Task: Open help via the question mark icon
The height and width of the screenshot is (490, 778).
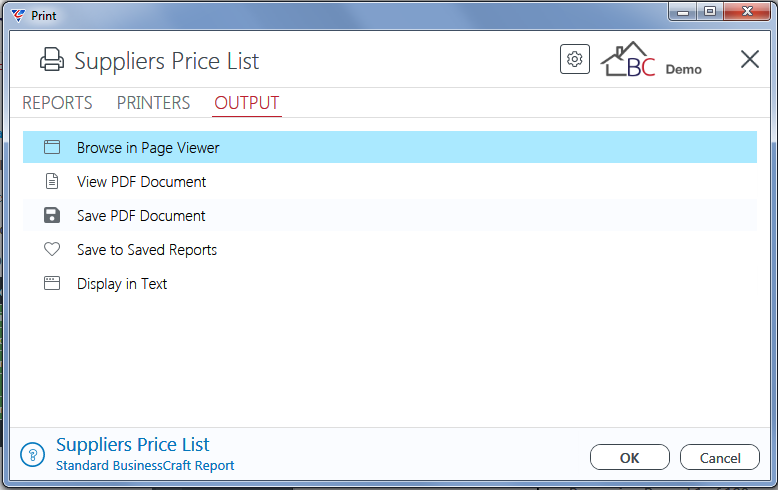Action: pos(33,454)
